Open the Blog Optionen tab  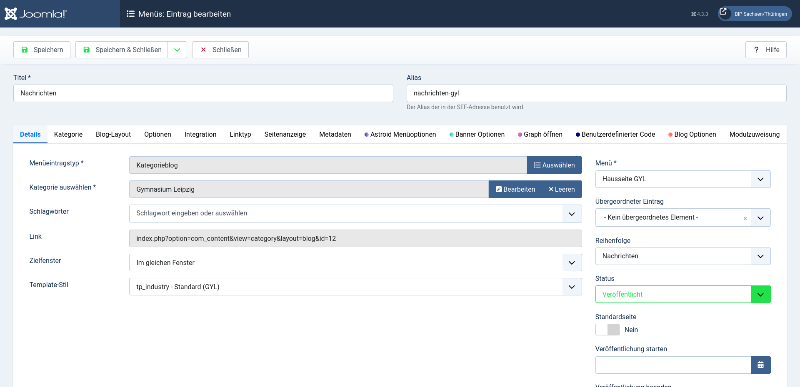[692, 135]
